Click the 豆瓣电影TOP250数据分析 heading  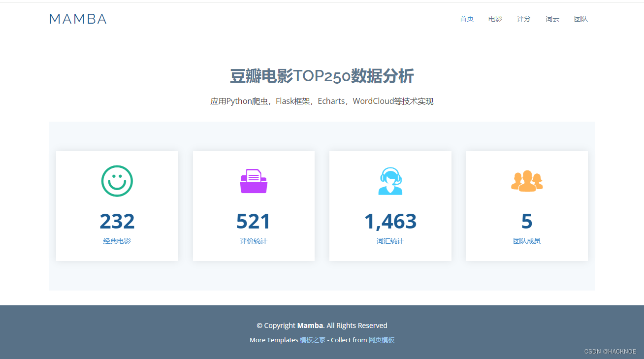[322, 76]
